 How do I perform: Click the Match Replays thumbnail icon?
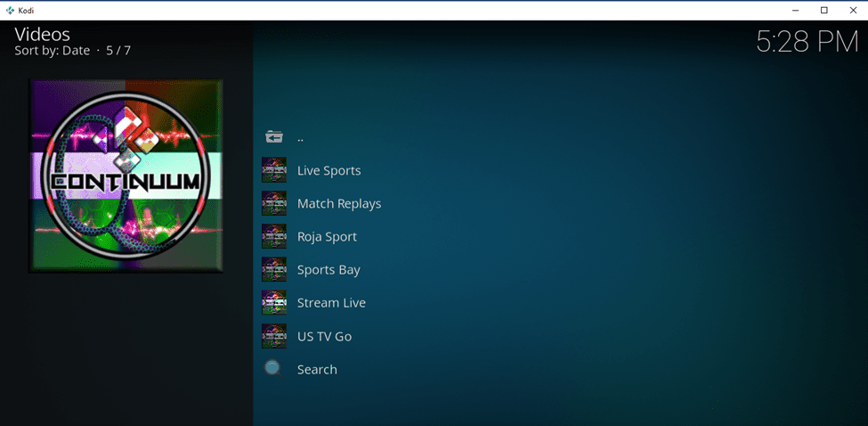click(274, 203)
